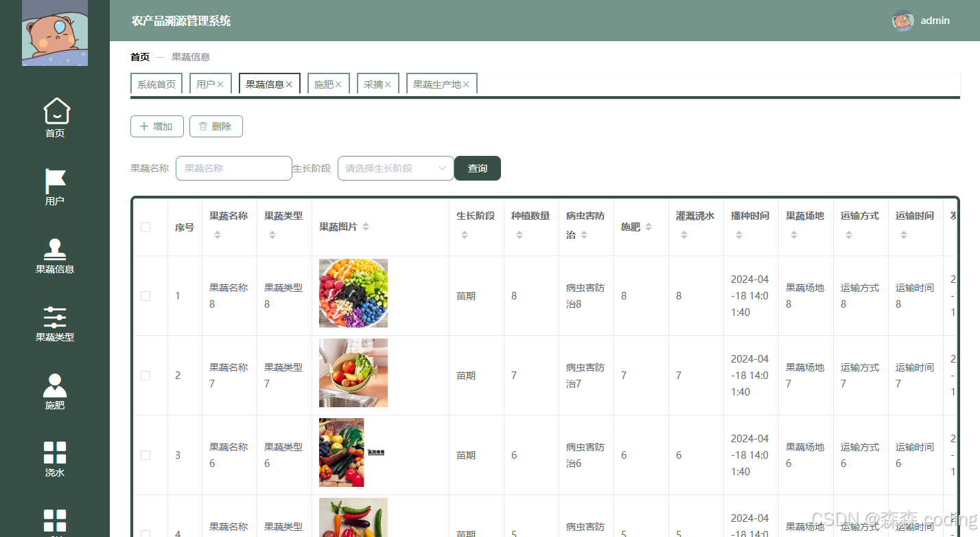980x537 pixels.
Task: Go to 果蔬信息 stamp icon in sidebar
Action: click(55, 249)
